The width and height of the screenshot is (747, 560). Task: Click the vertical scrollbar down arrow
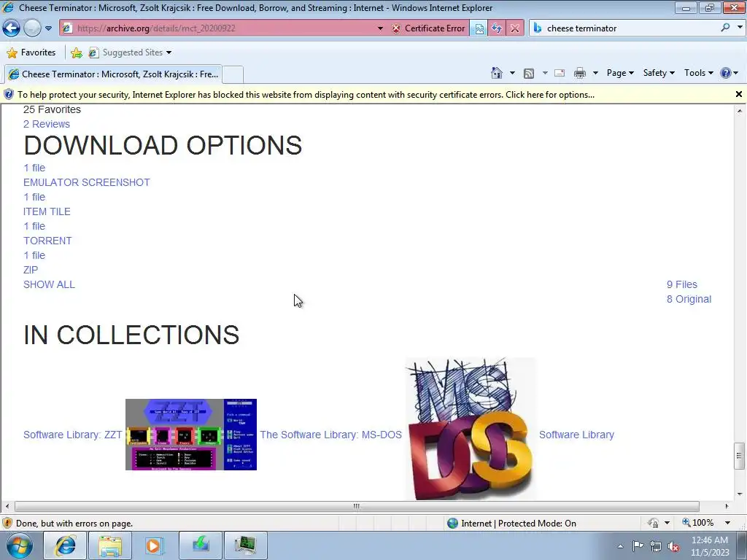point(739,494)
